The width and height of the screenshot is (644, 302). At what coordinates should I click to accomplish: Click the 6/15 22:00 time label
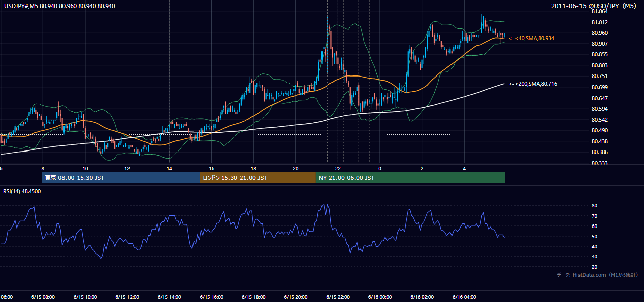338,297
